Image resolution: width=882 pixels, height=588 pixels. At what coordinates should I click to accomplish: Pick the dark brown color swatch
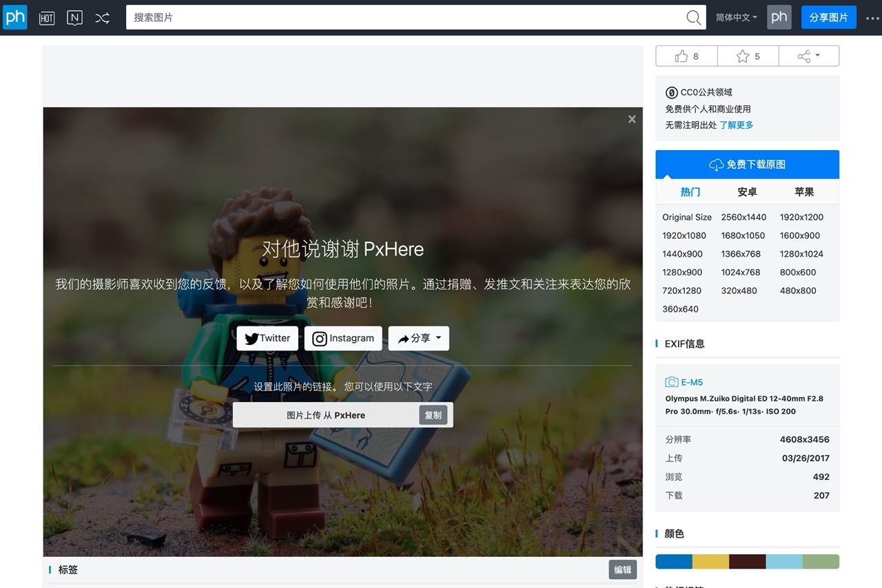tap(747, 561)
